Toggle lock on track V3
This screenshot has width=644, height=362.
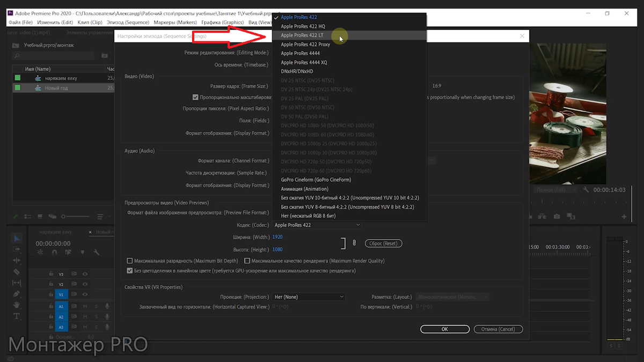pyautogui.click(x=50, y=274)
